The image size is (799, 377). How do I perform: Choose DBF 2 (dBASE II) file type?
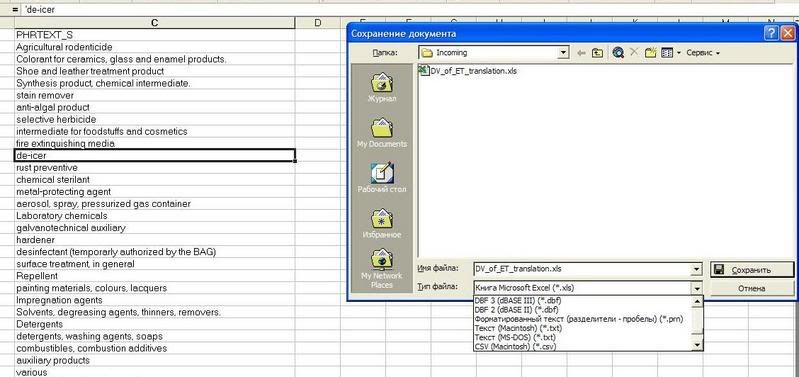pyautogui.click(x=582, y=310)
